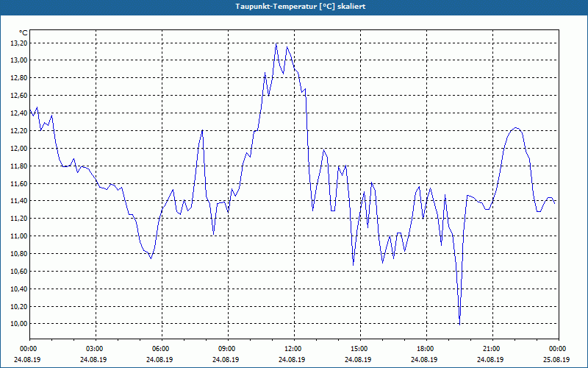The width and height of the screenshot is (588, 368).
Task: Select the 13,00 y-axis value
Action: [x=19, y=60]
